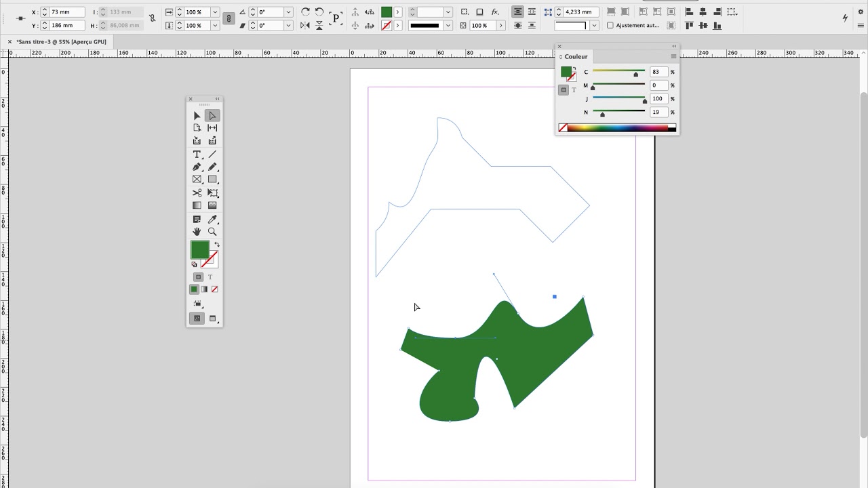Flip vertical in control bar
Viewport: 868px width, 488px height.
click(x=319, y=26)
